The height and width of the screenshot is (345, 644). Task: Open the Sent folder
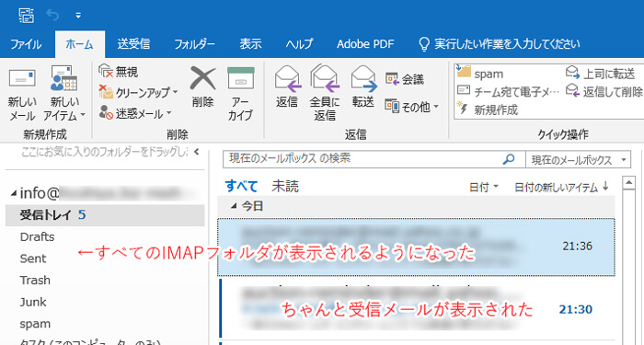33,259
